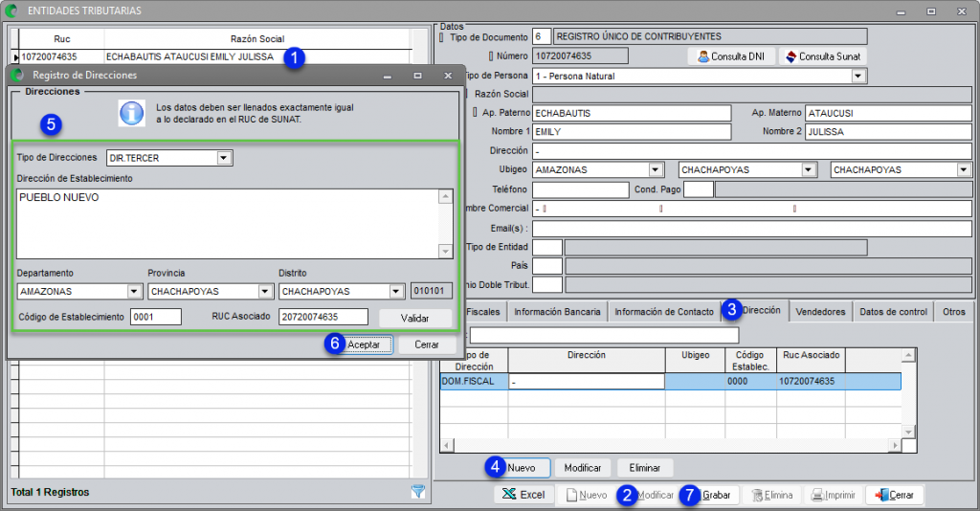980x511 pixels.
Task: Click Aceptar in Registro de Direcciones
Action: (x=364, y=344)
